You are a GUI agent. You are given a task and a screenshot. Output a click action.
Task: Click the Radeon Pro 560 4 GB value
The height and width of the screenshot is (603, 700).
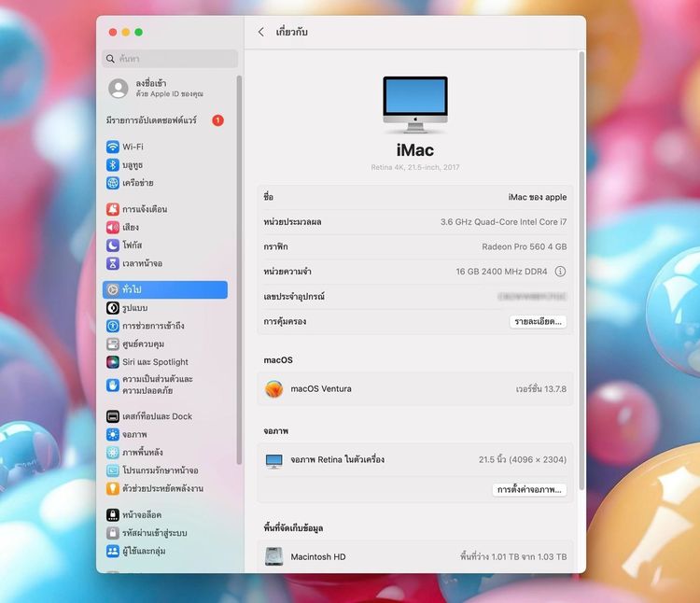coord(525,246)
